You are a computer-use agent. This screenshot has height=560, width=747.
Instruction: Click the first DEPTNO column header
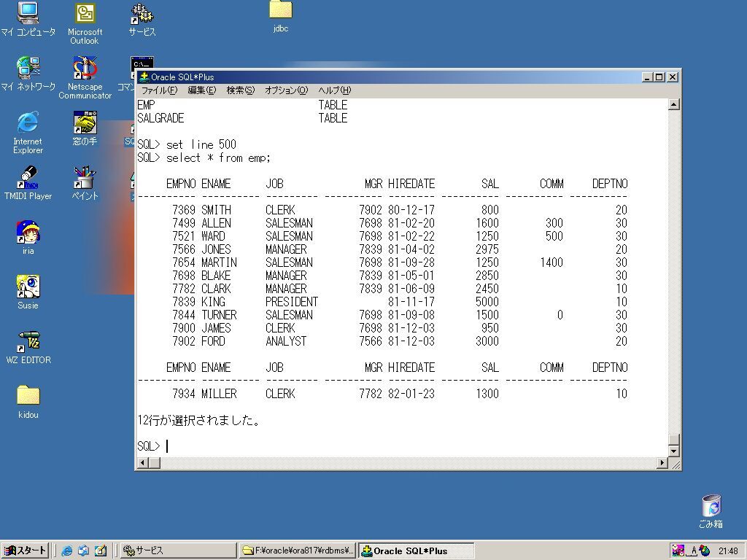[x=610, y=184]
